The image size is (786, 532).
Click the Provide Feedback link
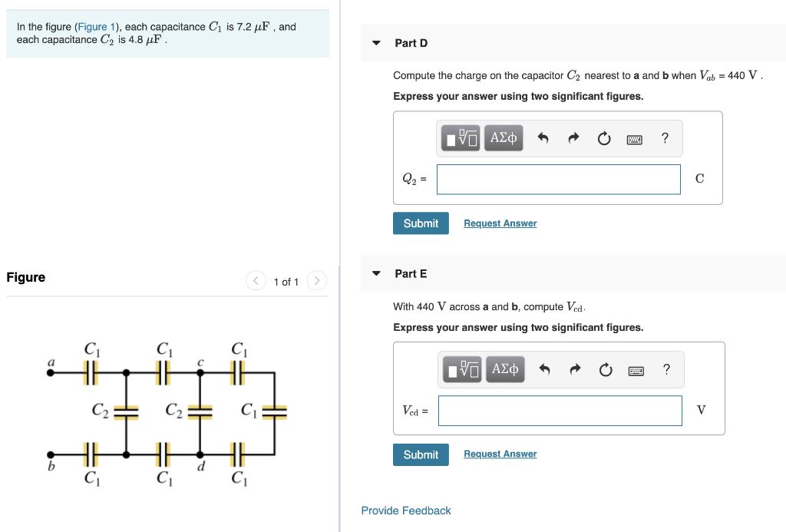(406, 510)
